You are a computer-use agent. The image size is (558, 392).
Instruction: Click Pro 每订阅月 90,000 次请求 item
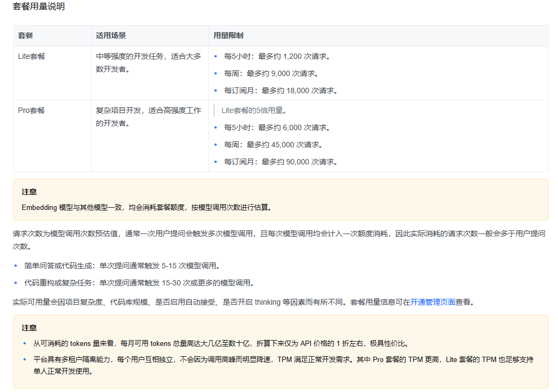click(x=281, y=162)
